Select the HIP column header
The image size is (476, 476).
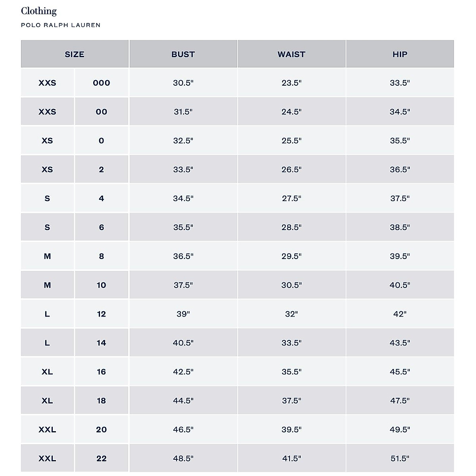click(400, 54)
